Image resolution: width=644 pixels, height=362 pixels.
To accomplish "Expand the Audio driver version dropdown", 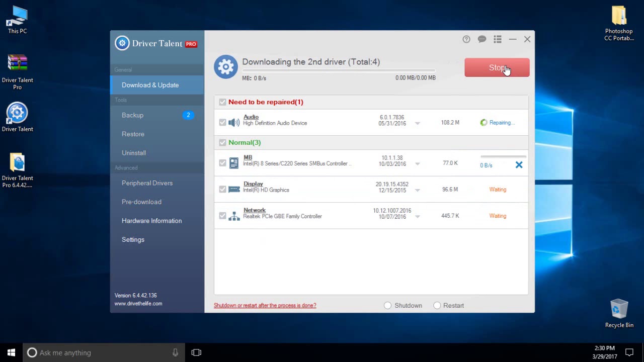I will (x=417, y=123).
